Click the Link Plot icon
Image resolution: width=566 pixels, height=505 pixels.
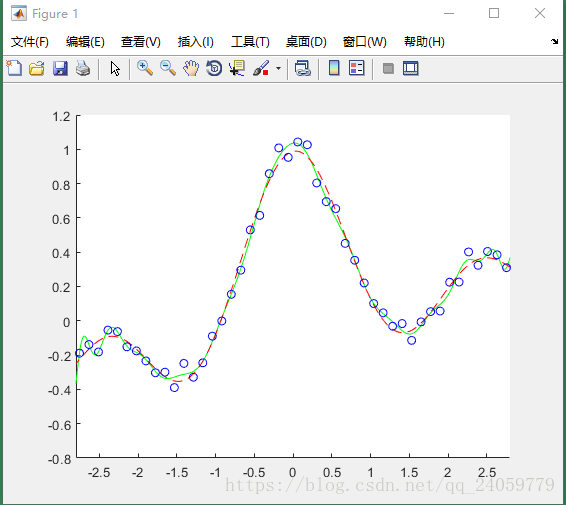(x=302, y=68)
